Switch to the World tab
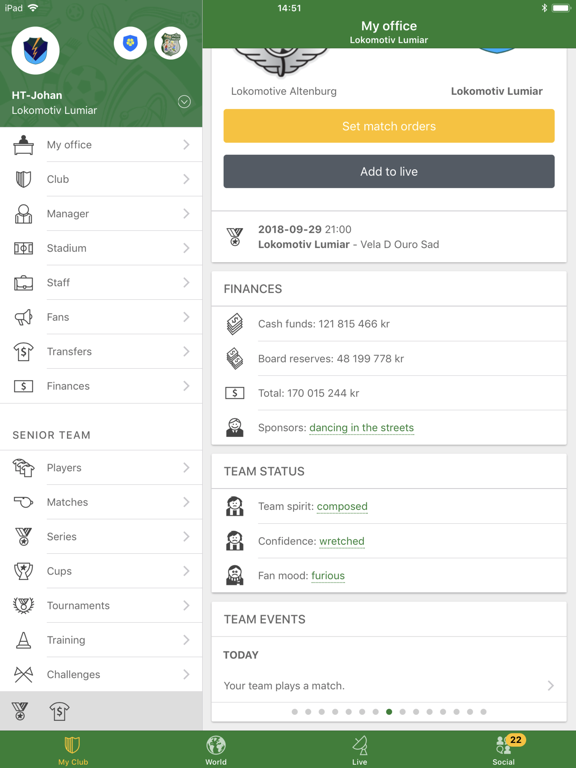 (216, 750)
